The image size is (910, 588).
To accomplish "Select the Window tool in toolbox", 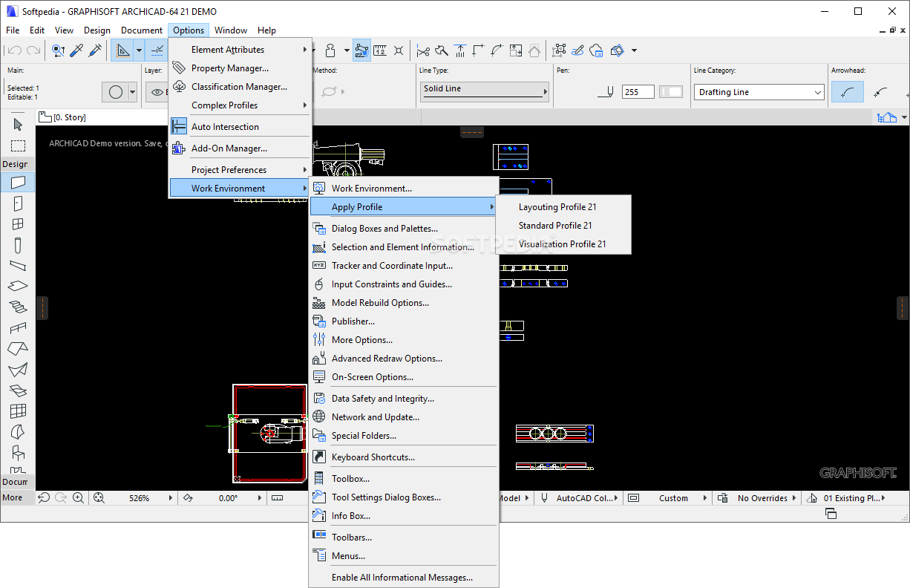I will [18, 224].
